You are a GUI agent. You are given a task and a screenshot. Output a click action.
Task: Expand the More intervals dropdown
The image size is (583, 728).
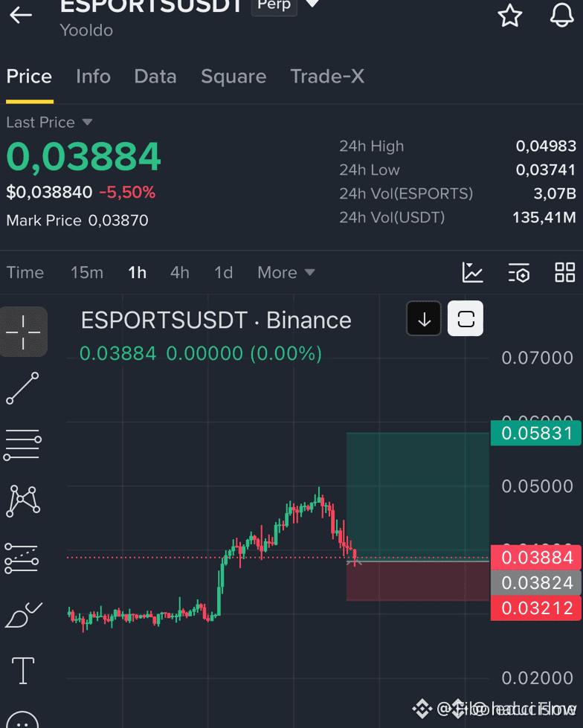point(286,273)
